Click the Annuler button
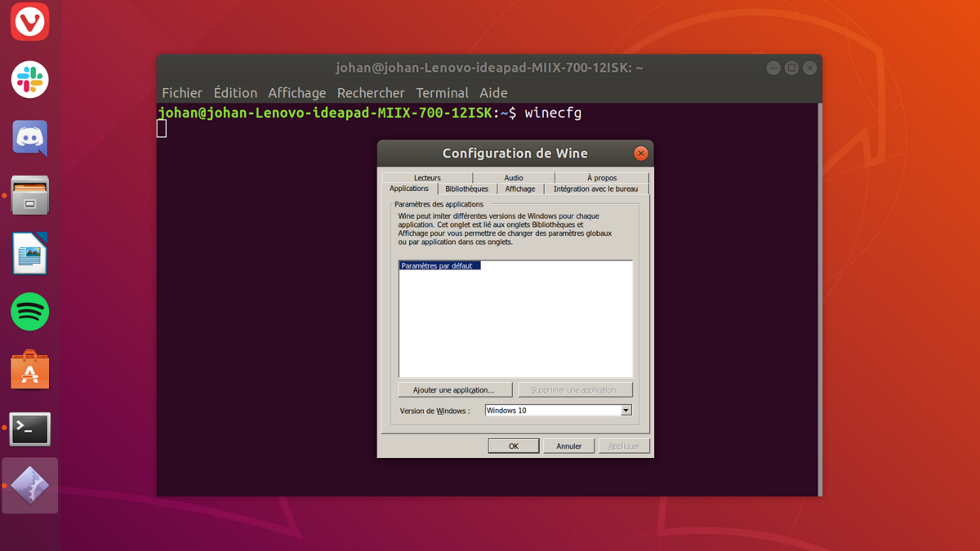The image size is (980, 551). [x=569, y=446]
